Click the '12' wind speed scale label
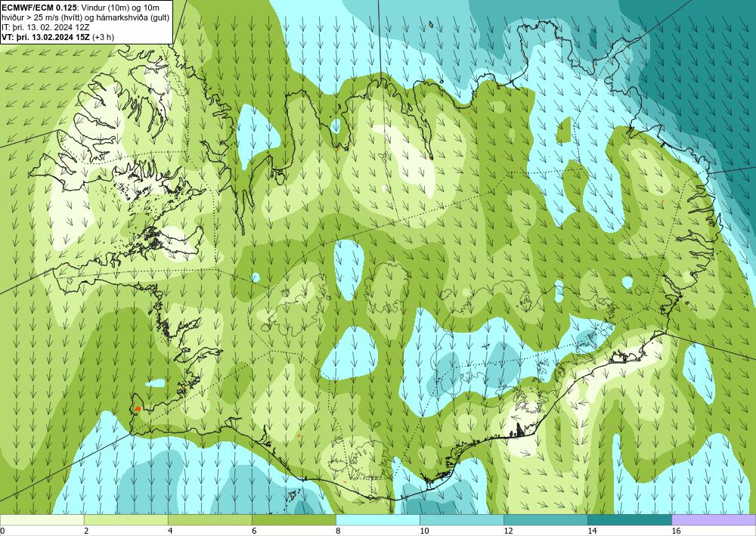 508,531
